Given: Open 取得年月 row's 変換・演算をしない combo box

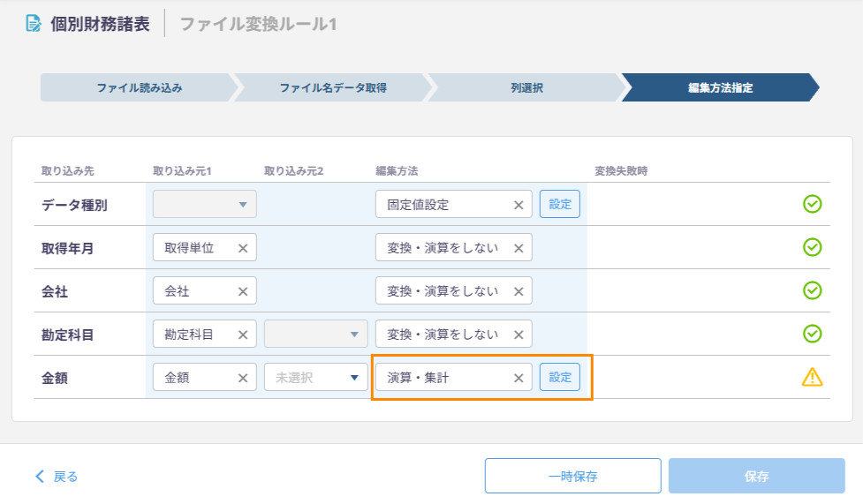Looking at the screenshot, I should coord(453,248).
